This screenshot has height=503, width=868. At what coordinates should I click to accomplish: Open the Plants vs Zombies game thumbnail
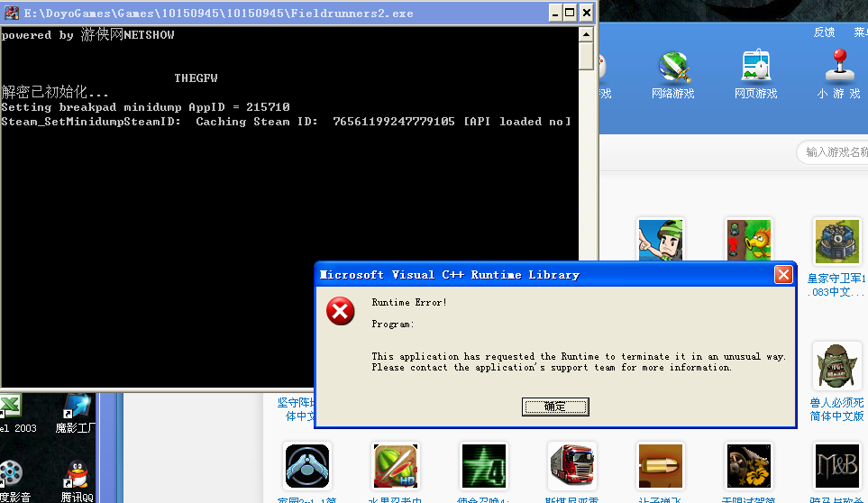point(749,240)
